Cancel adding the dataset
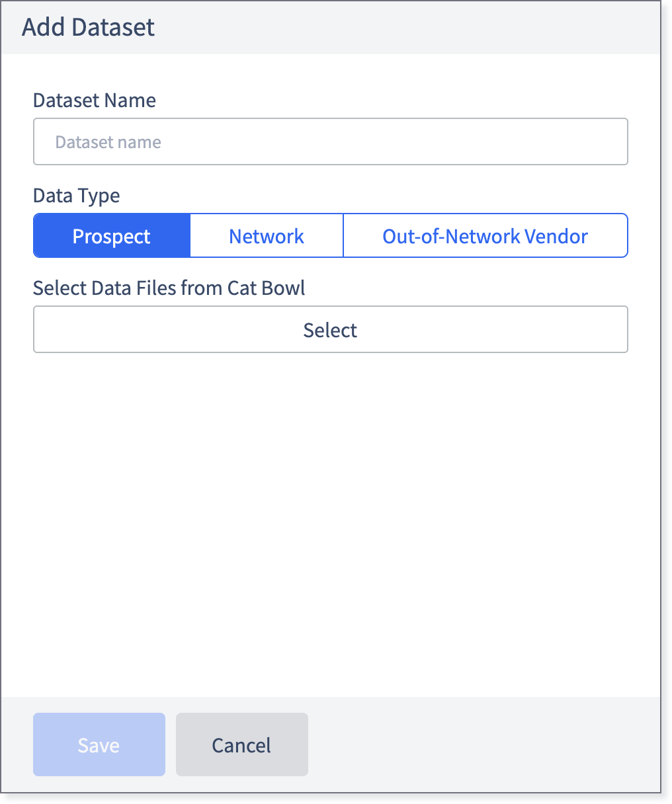Image resolution: width=672 pixels, height=804 pixels. click(x=242, y=744)
